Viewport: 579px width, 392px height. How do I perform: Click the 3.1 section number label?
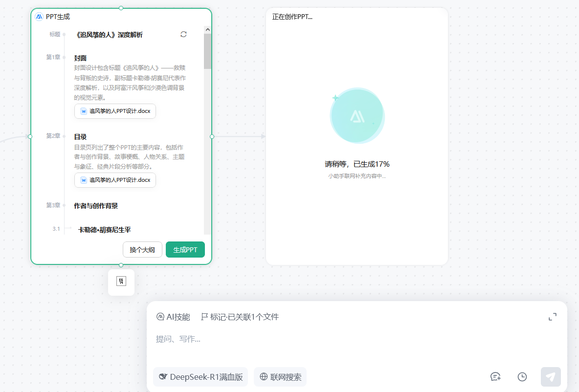tap(56, 229)
